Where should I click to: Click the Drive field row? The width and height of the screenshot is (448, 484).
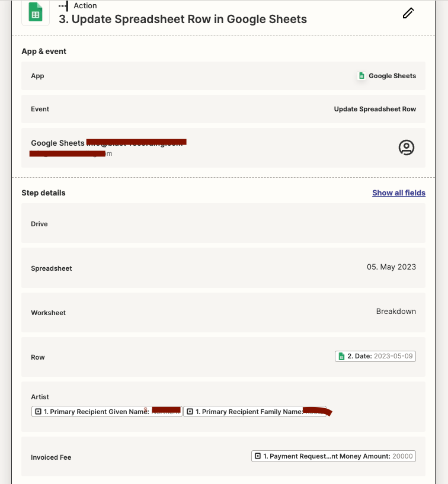pos(223,223)
